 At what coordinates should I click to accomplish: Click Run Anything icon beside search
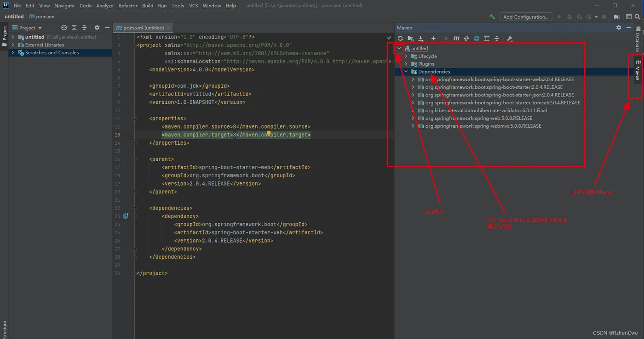(x=628, y=17)
